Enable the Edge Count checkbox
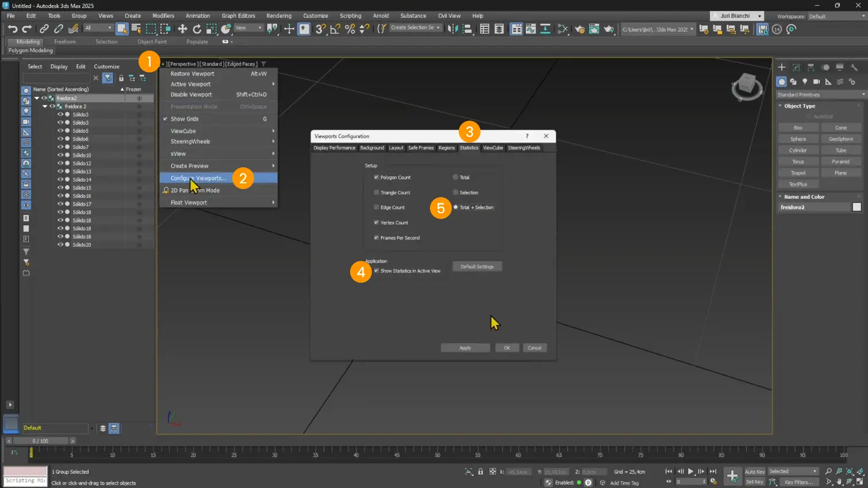 pos(377,207)
